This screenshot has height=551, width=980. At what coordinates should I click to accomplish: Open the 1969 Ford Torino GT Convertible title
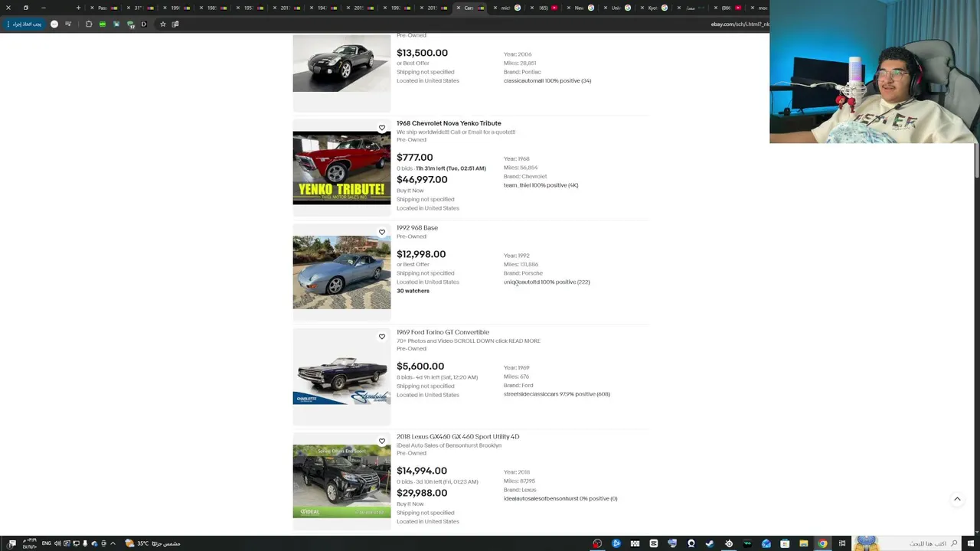pyautogui.click(x=443, y=332)
